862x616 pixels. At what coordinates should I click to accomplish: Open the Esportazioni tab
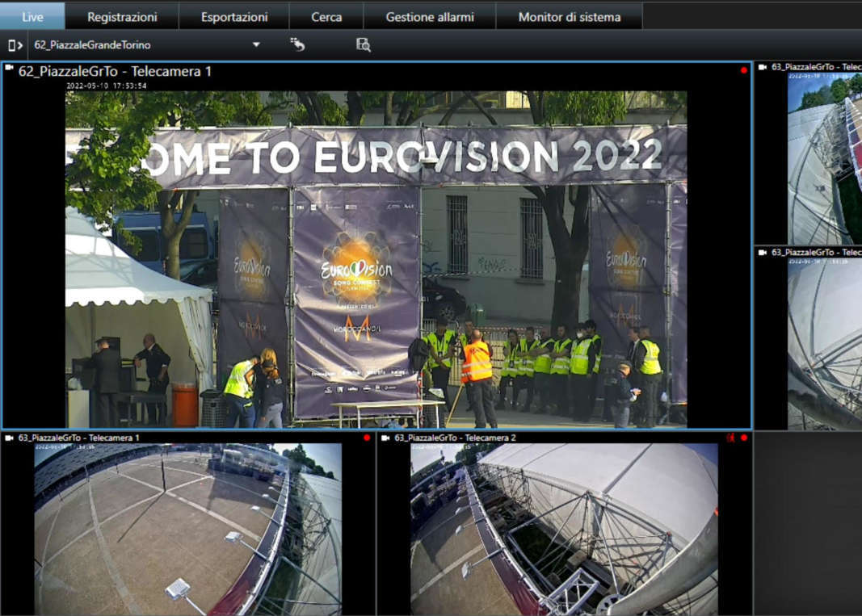click(234, 16)
